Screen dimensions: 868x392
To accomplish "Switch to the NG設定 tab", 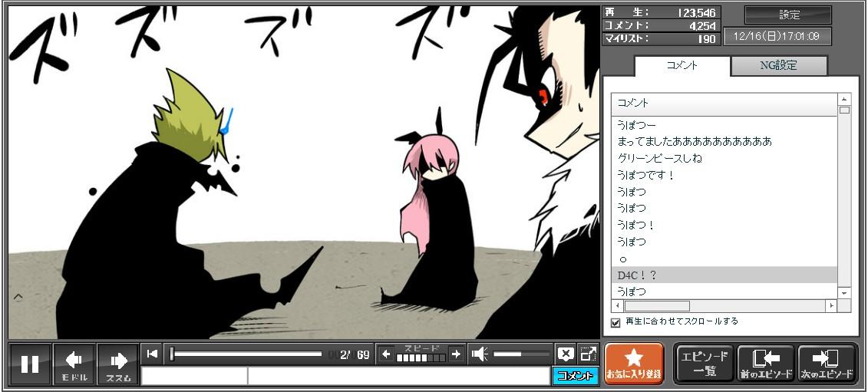I will point(778,66).
